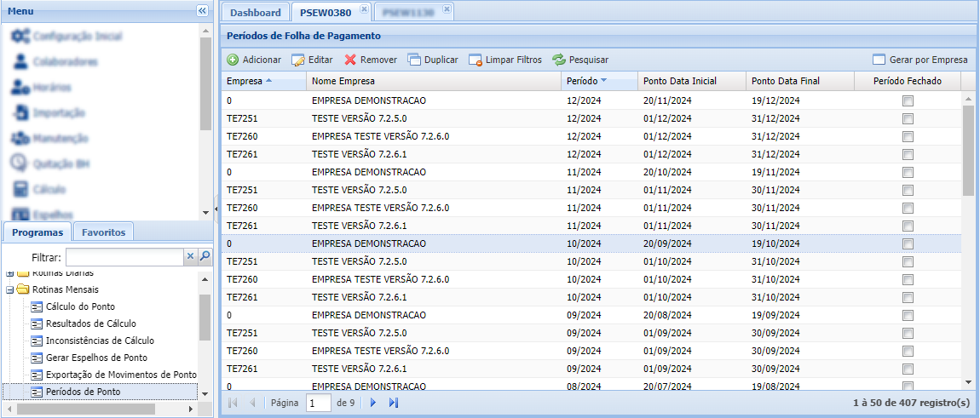Click magnifier icon beside Filtrar field
The image size is (980, 418).
(205, 256)
